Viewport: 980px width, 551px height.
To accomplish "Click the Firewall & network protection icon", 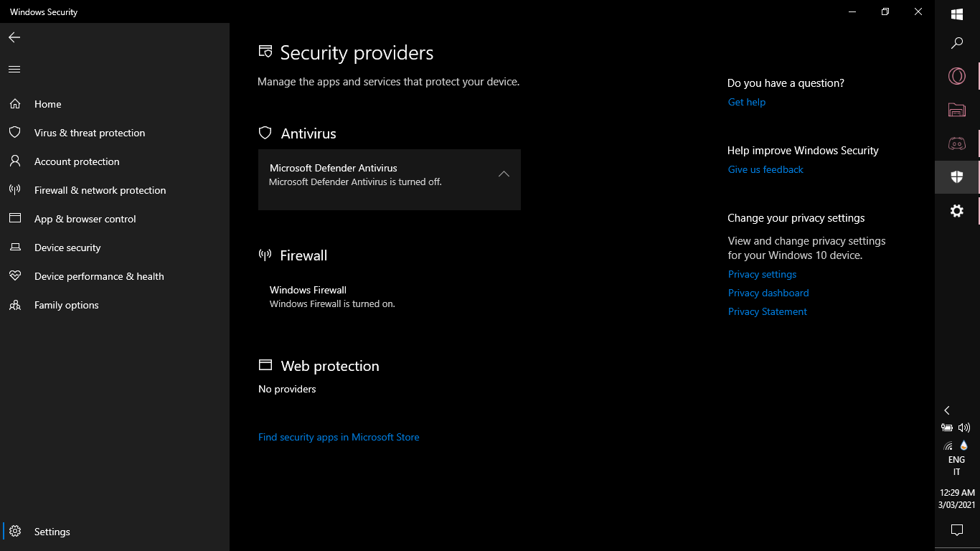I will tap(14, 190).
